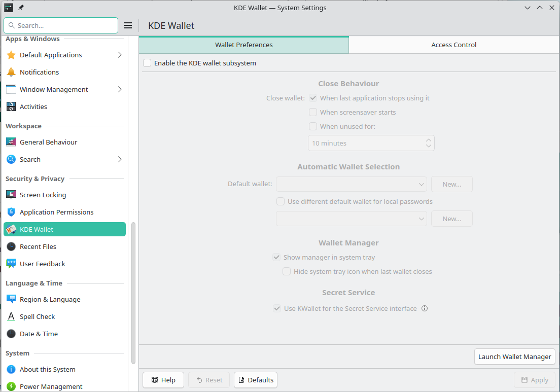Image resolution: width=560 pixels, height=392 pixels.
Task: Expand the Search category chevron
Action: click(x=120, y=159)
